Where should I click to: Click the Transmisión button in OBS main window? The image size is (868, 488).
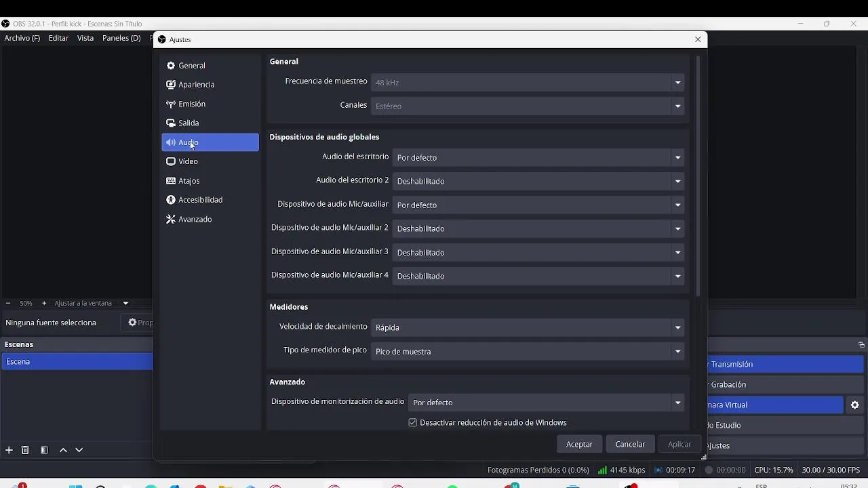click(x=785, y=364)
